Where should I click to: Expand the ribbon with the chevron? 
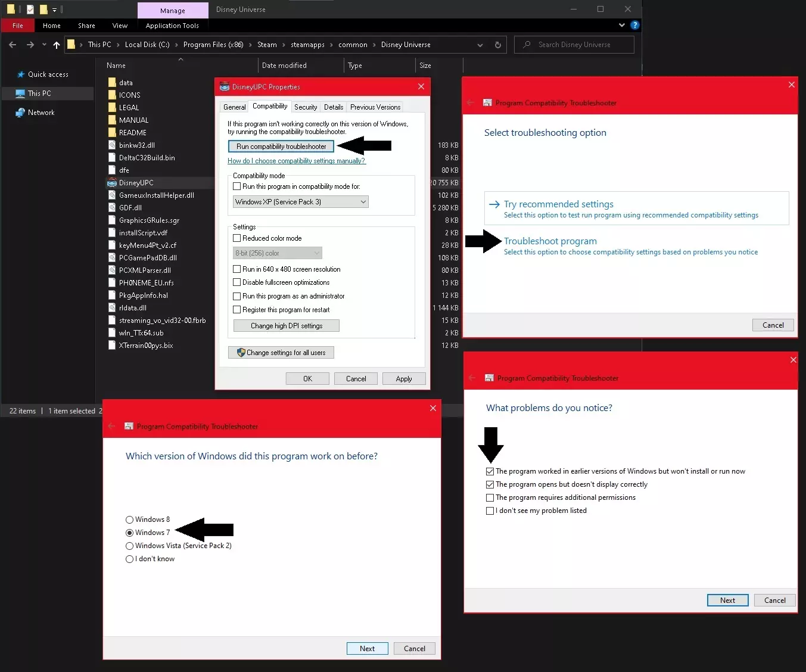click(x=622, y=25)
